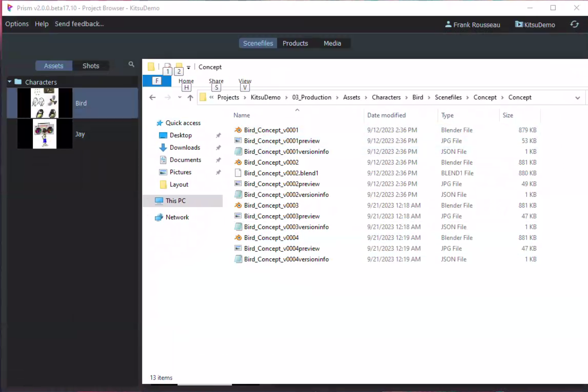
Task: Go back with the Explorer back arrow
Action: click(x=153, y=97)
